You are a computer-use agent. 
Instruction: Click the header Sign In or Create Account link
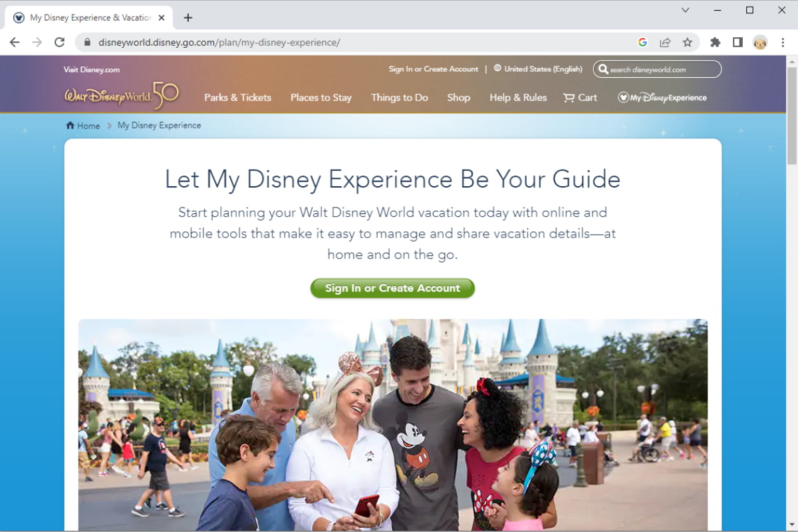coord(434,69)
